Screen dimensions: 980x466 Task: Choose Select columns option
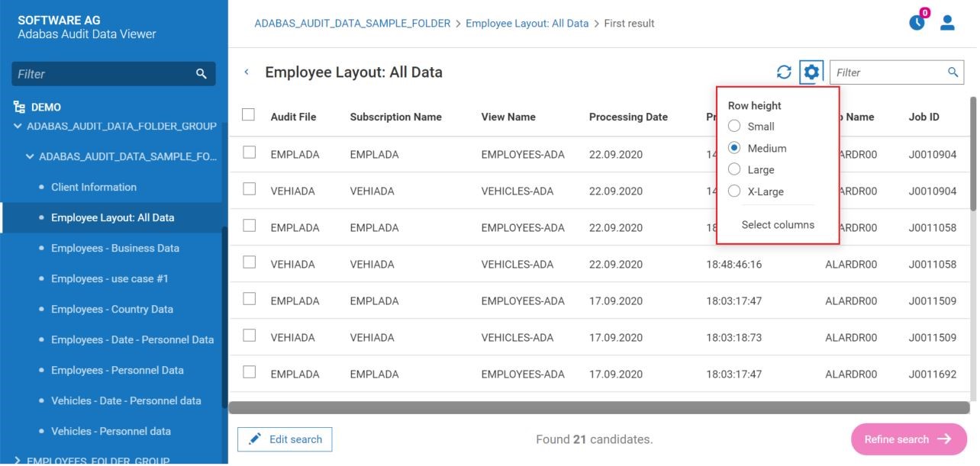click(778, 225)
